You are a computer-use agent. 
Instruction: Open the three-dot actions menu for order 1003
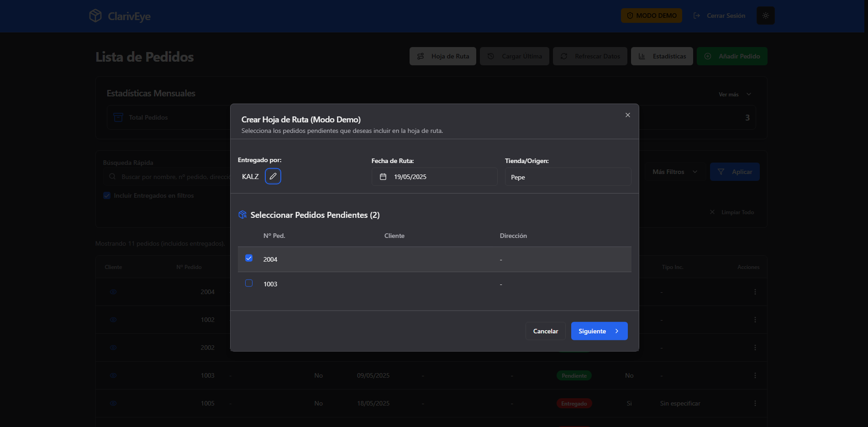[x=755, y=375]
